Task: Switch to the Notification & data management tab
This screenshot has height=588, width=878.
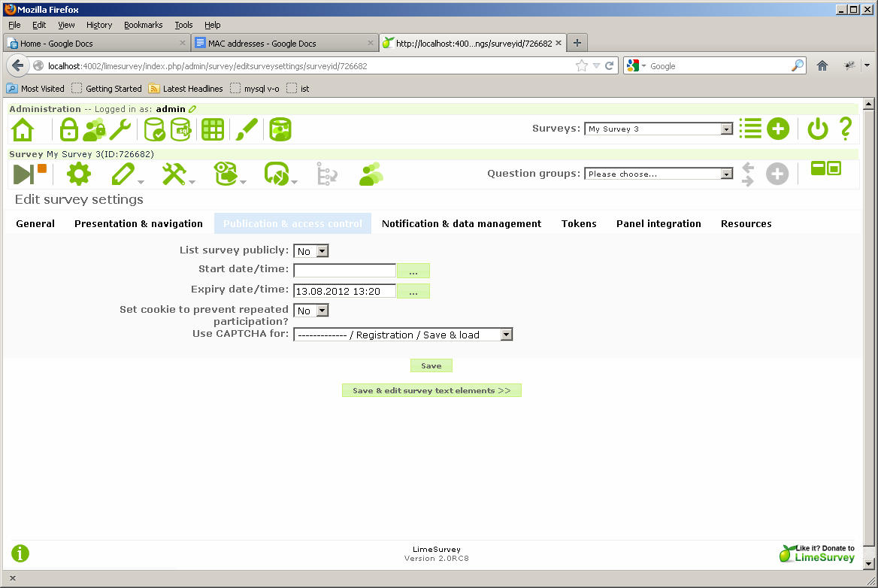Action: (x=462, y=223)
